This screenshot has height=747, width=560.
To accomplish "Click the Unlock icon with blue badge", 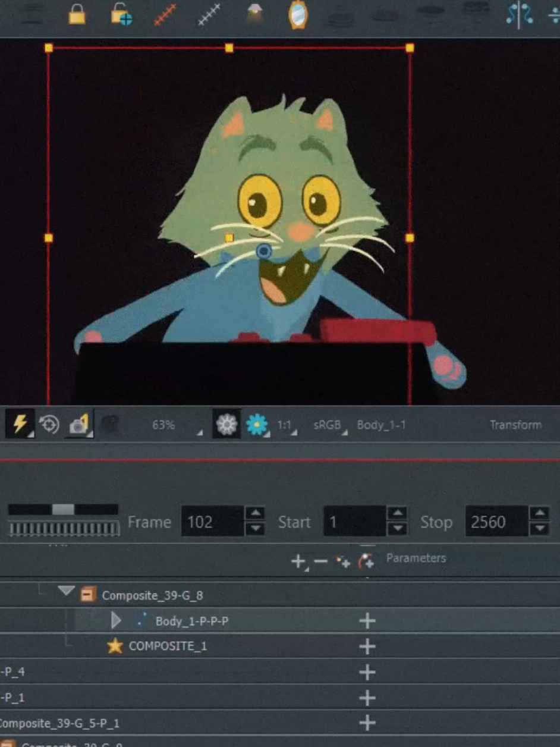I will [121, 15].
